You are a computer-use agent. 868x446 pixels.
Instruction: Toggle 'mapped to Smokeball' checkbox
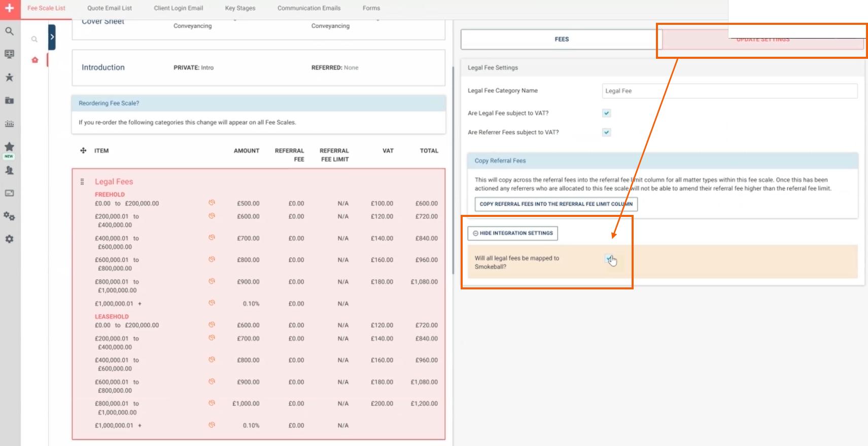609,258
